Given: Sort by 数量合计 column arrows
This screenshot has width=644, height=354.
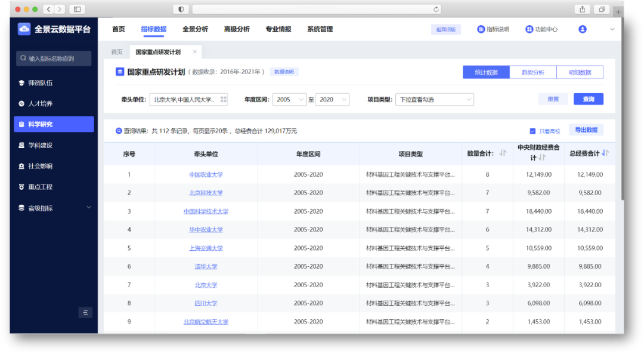Looking at the screenshot, I should pos(503,153).
